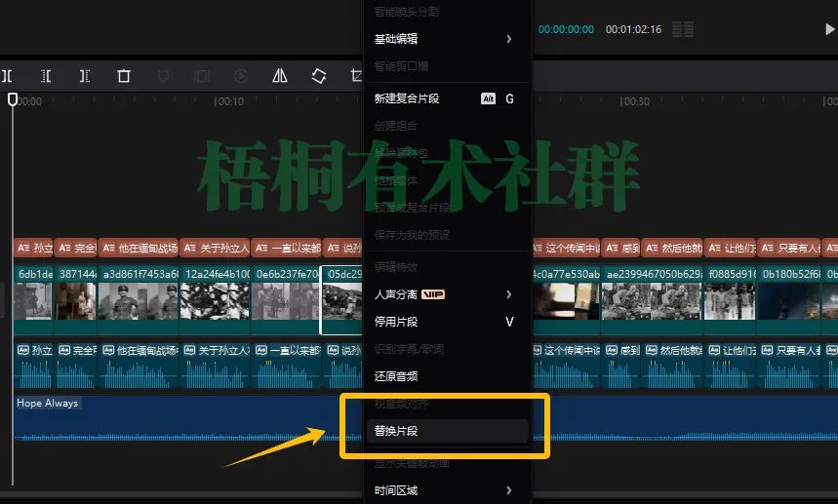Expand the 人声分离 VIP submenu
The image size is (838, 504).
(448, 294)
